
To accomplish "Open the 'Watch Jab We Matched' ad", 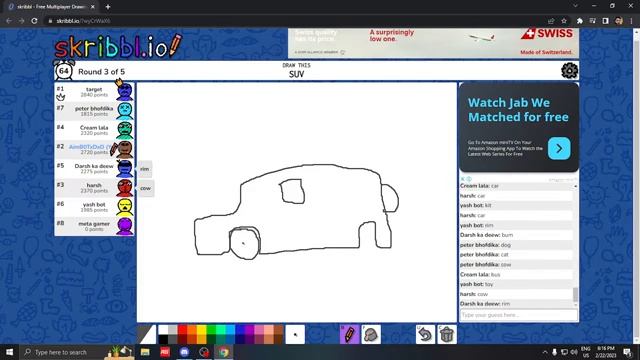I will point(519,127).
